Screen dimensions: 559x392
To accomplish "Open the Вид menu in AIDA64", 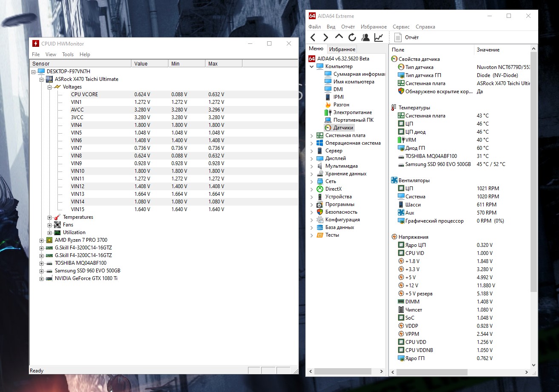I will pyautogui.click(x=331, y=27).
